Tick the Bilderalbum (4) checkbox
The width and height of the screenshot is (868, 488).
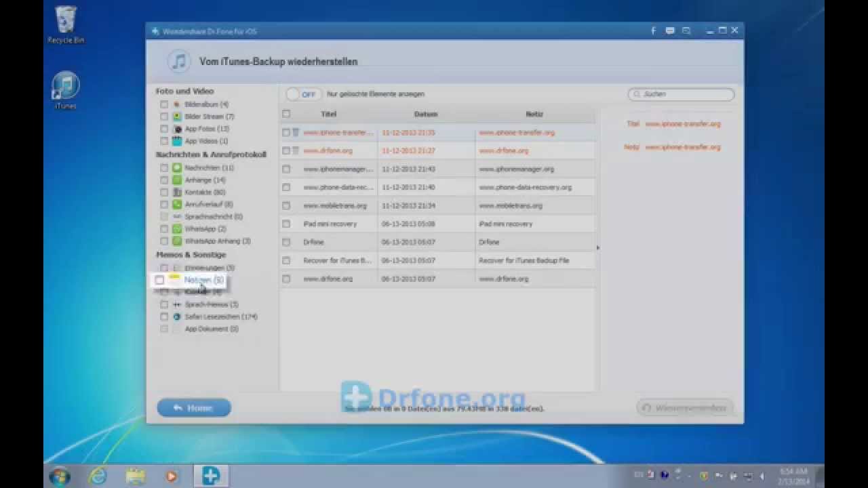(x=164, y=104)
